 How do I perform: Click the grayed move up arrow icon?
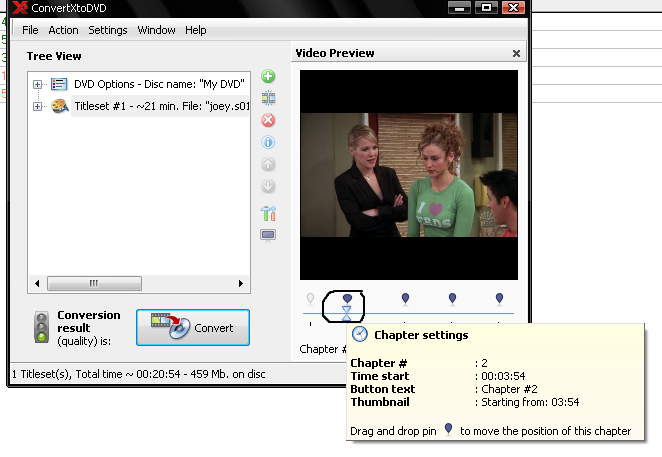[268, 164]
